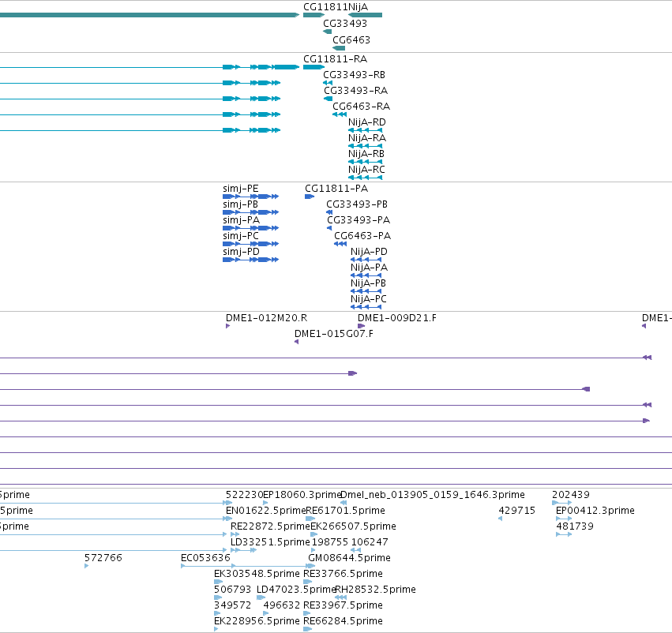Select the RE33766.5prime EST

308,582
